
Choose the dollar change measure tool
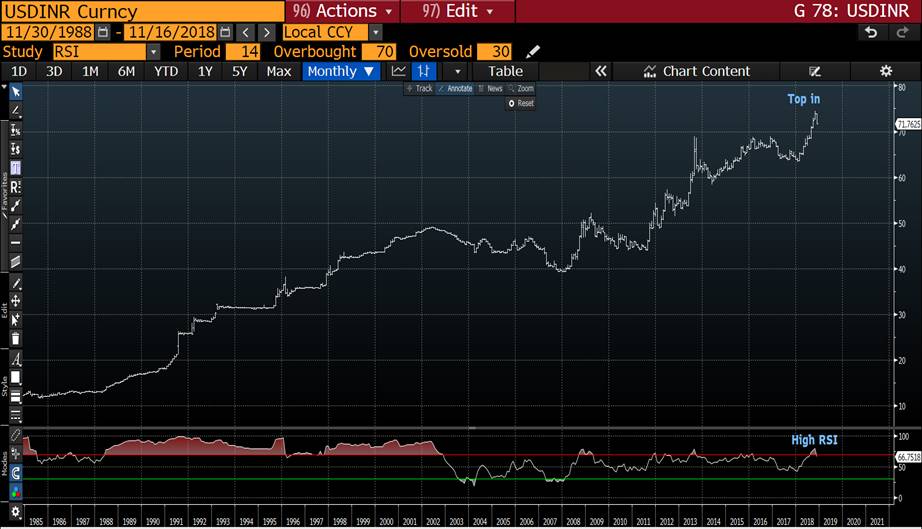pos(16,149)
